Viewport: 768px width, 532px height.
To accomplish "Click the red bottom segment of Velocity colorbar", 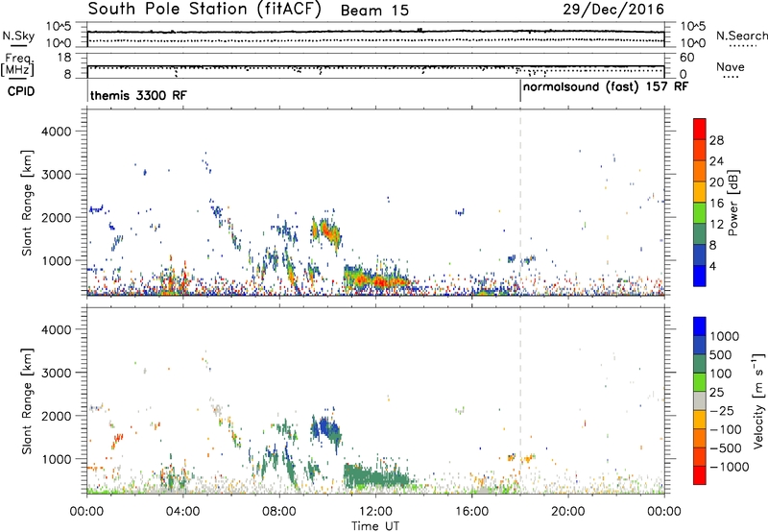I will tap(700, 475).
